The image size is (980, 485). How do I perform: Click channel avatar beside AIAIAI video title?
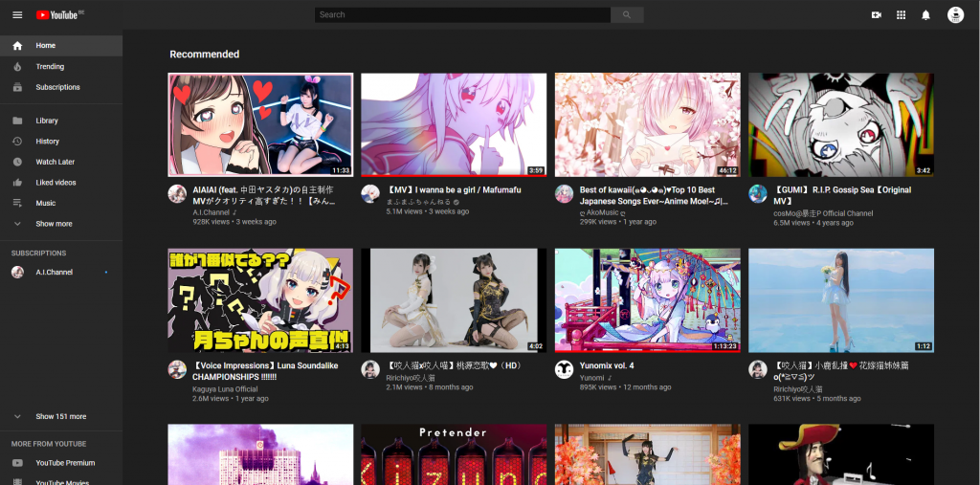(177, 194)
